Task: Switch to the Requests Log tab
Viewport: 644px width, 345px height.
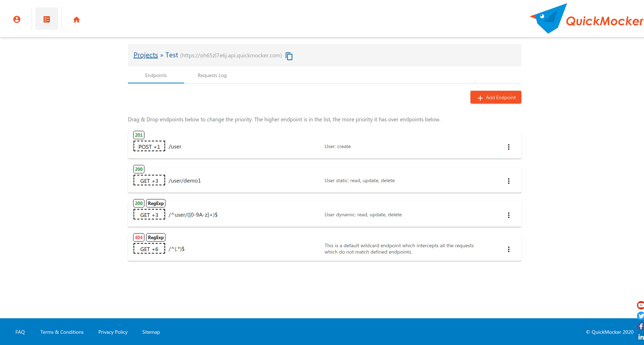Action: click(212, 75)
